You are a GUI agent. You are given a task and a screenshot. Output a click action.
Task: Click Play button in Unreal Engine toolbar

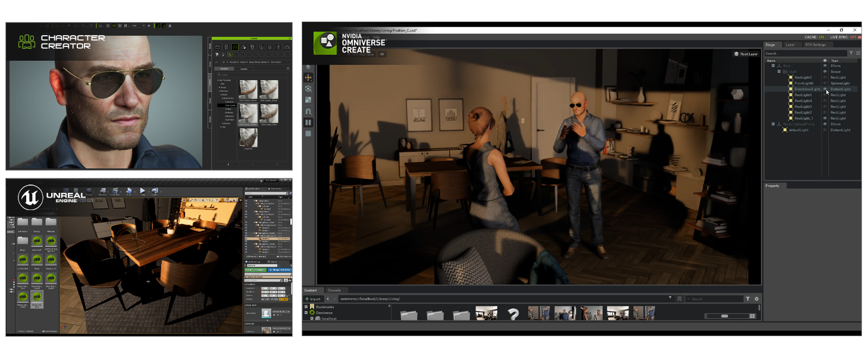click(x=143, y=191)
